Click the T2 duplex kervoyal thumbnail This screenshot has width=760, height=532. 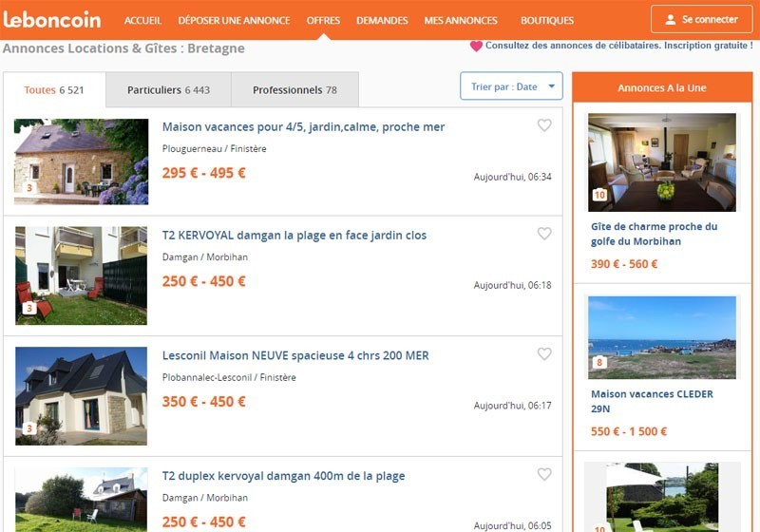coord(81,500)
